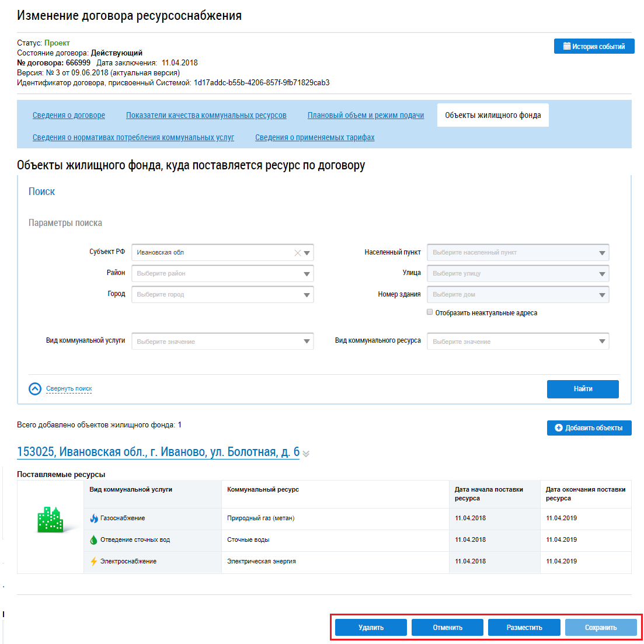Click the Дата окончания поставки ресурса header
The image size is (644, 644).
click(586, 494)
